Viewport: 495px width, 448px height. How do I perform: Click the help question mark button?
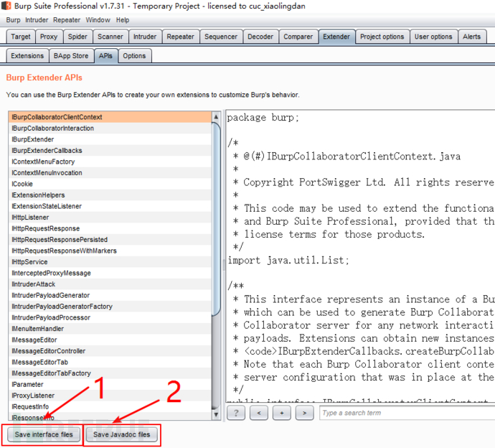click(236, 413)
